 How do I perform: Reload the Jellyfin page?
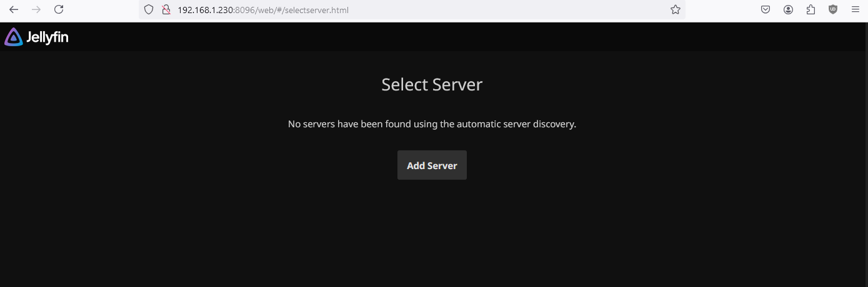[59, 9]
